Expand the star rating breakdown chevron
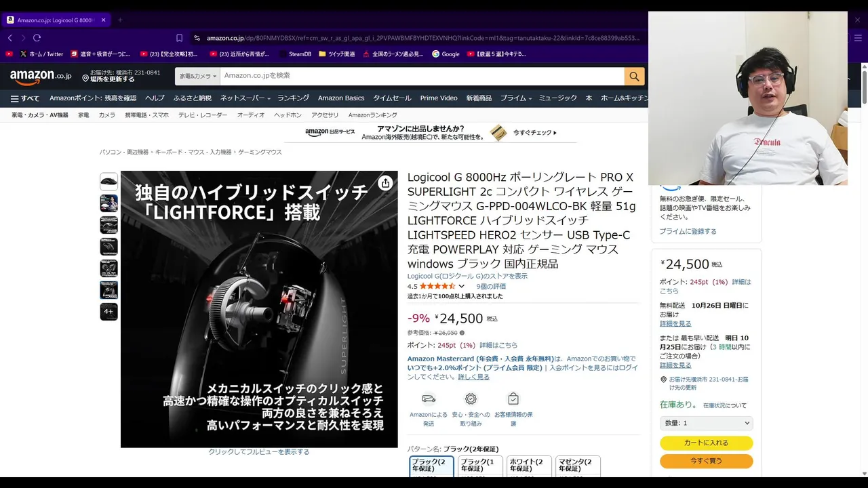The height and width of the screenshot is (488, 868). click(x=461, y=287)
